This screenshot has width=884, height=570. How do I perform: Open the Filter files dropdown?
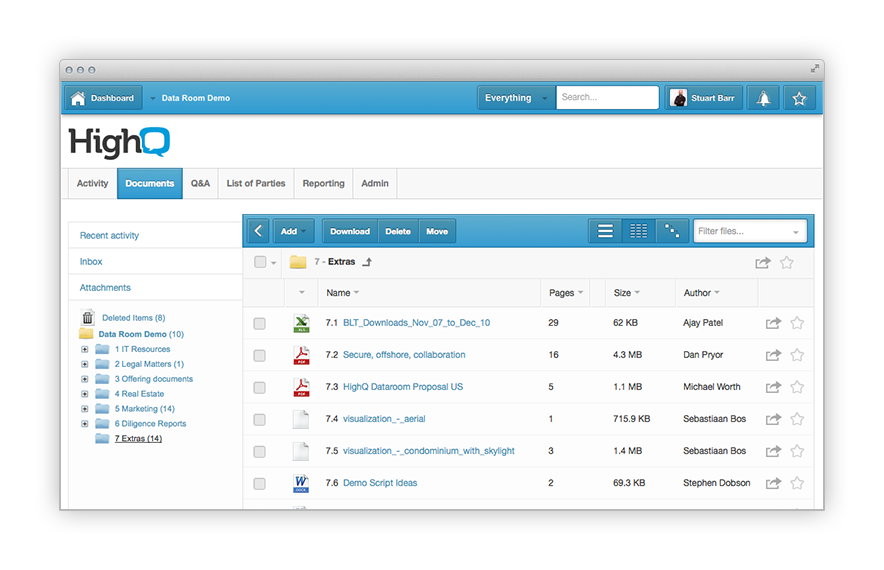(x=795, y=232)
